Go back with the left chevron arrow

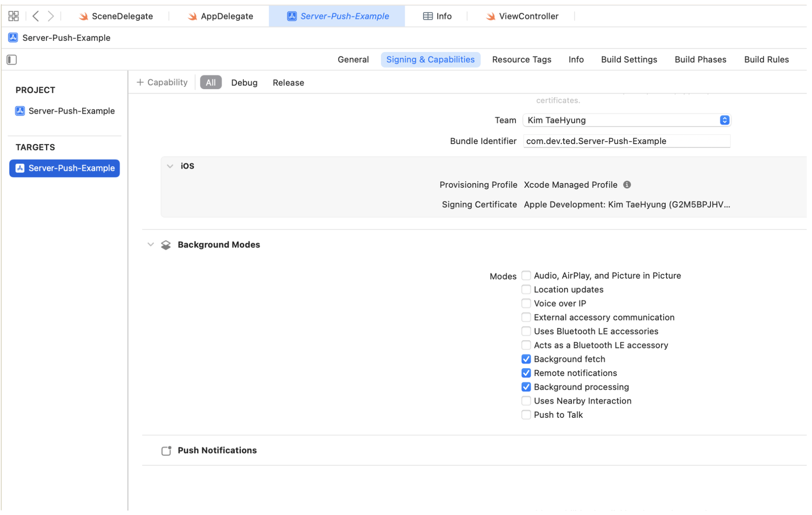point(36,16)
